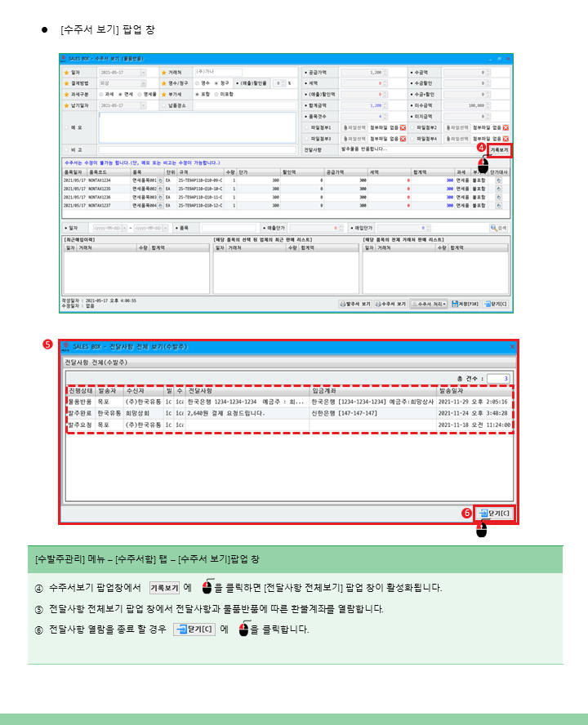Click item lookup icon for 면세품목001

coord(161,180)
